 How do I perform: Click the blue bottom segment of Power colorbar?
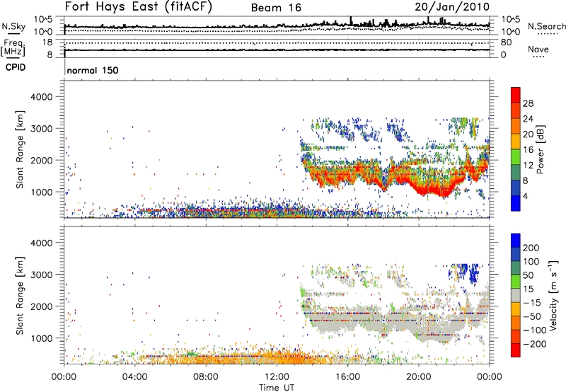(516, 203)
